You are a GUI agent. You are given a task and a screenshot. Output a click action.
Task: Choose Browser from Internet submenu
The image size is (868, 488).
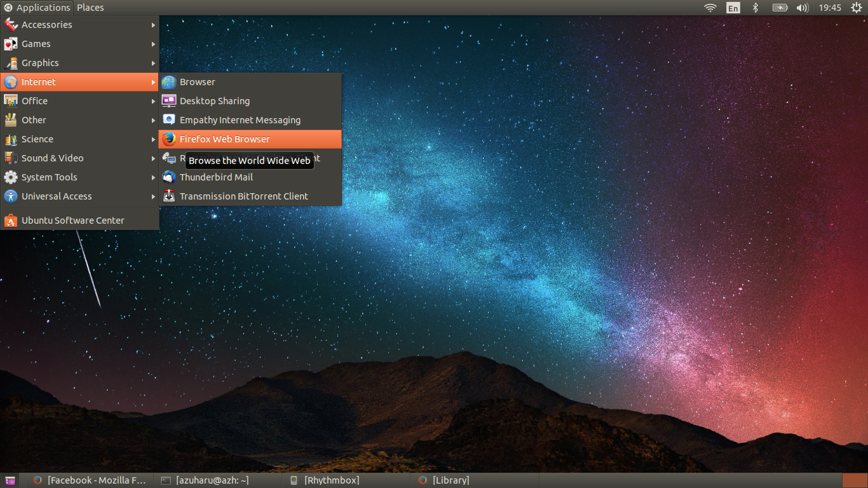(x=250, y=82)
